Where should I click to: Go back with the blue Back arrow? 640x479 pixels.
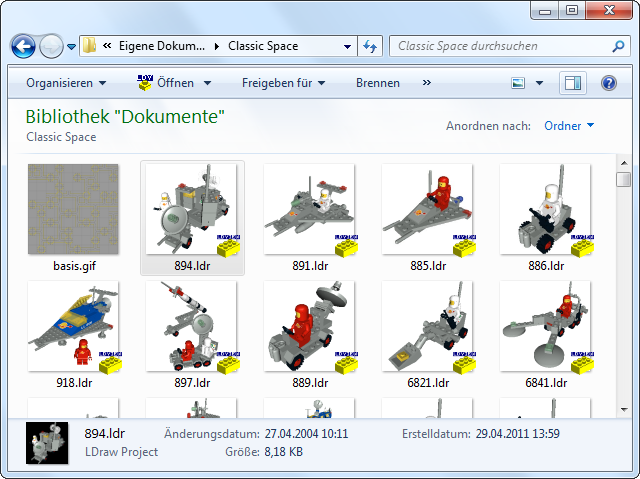(23, 46)
